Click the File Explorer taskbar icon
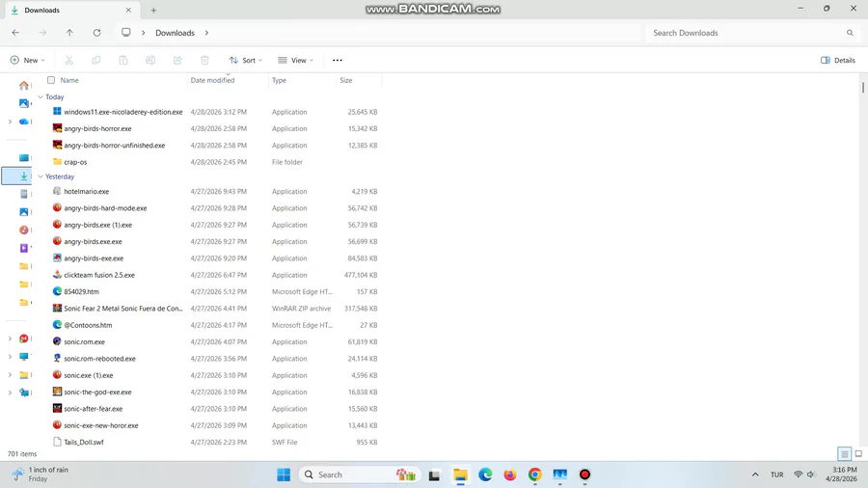The height and width of the screenshot is (488, 868). pos(461,474)
